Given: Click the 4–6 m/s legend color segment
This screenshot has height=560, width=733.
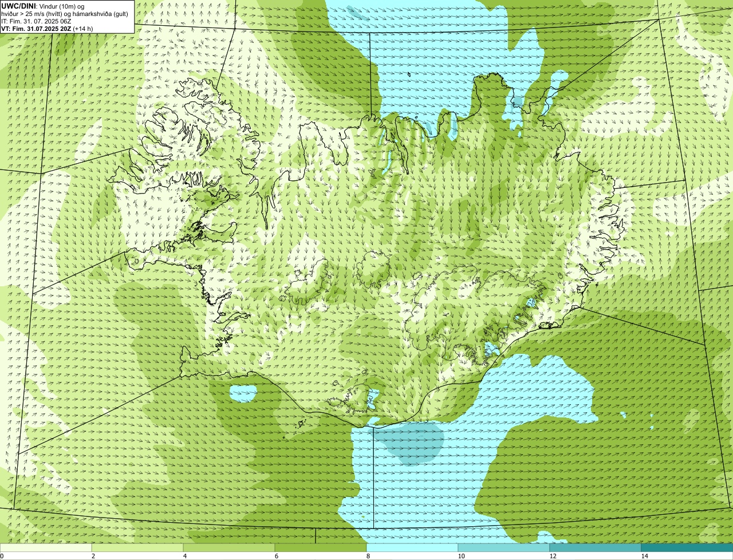Looking at the screenshot, I should 230,547.
